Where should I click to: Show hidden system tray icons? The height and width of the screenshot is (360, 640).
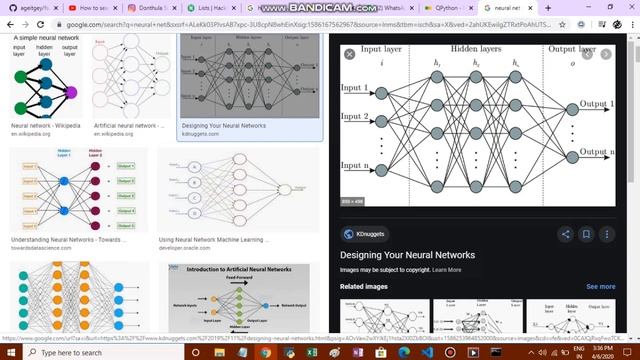click(x=531, y=352)
